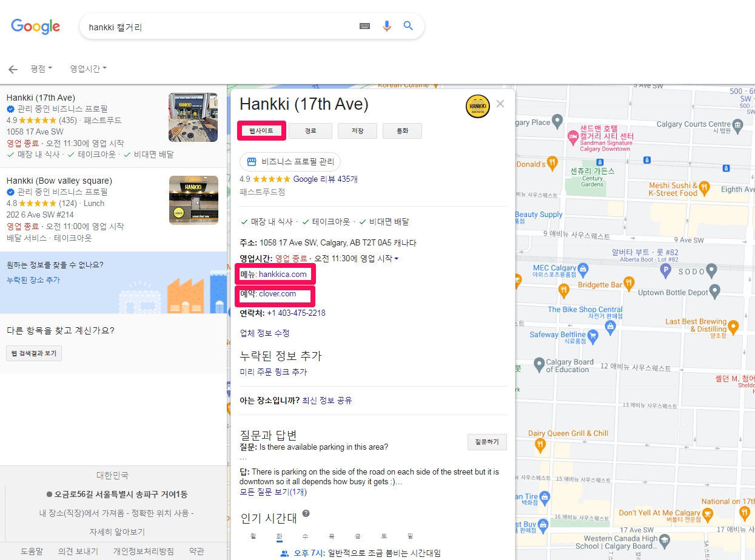This screenshot has width=755, height=560.
Task: Click the phone number +1 403-475-2218
Action: point(296,313)
